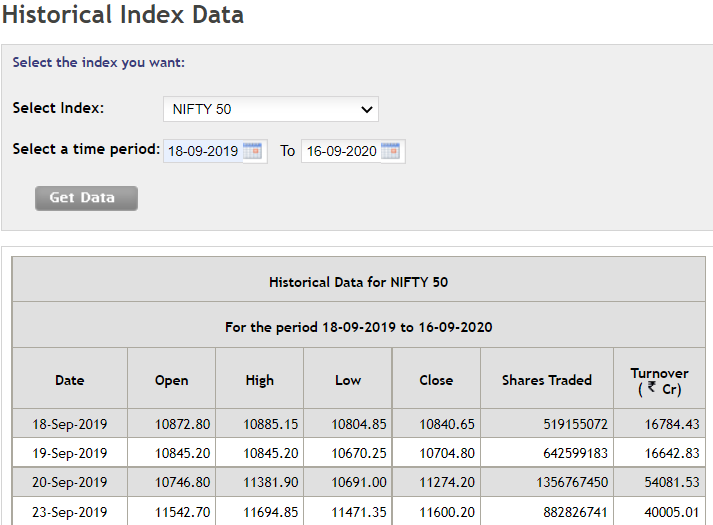
Task: Click shares traded value 882826741
Action: click(x=575, y=512)
